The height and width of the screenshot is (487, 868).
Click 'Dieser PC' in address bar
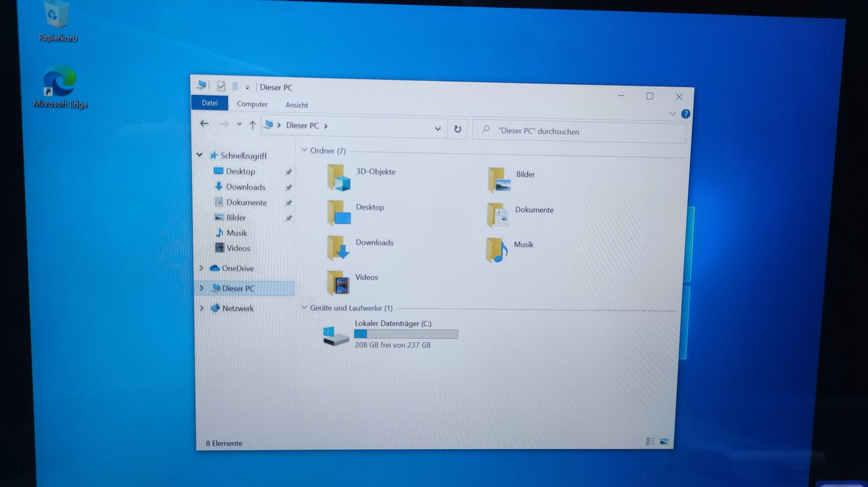pos(302,126)
